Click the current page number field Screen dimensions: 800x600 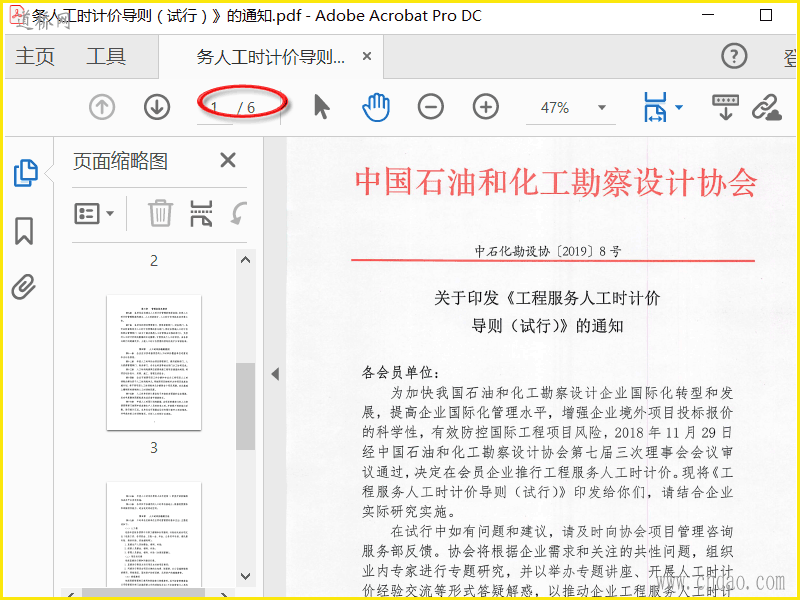(215, 108)
